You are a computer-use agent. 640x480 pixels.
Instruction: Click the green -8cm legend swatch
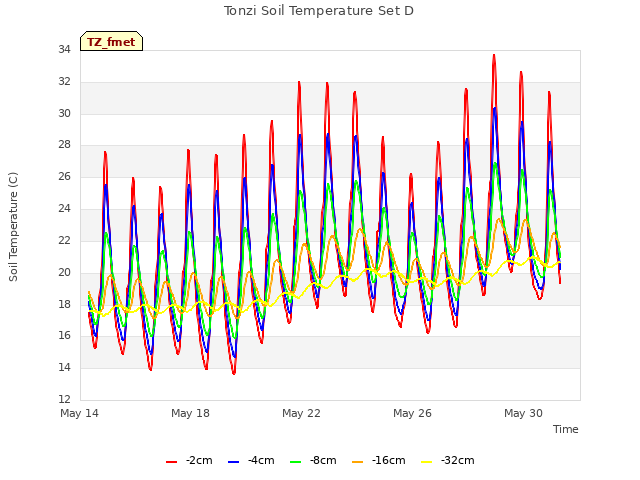click(296, 462)
